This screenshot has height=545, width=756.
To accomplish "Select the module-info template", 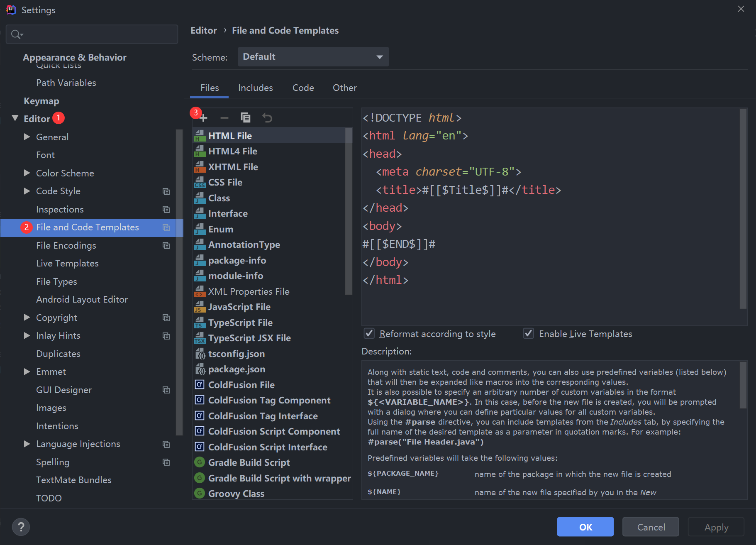I will [269, 276].
